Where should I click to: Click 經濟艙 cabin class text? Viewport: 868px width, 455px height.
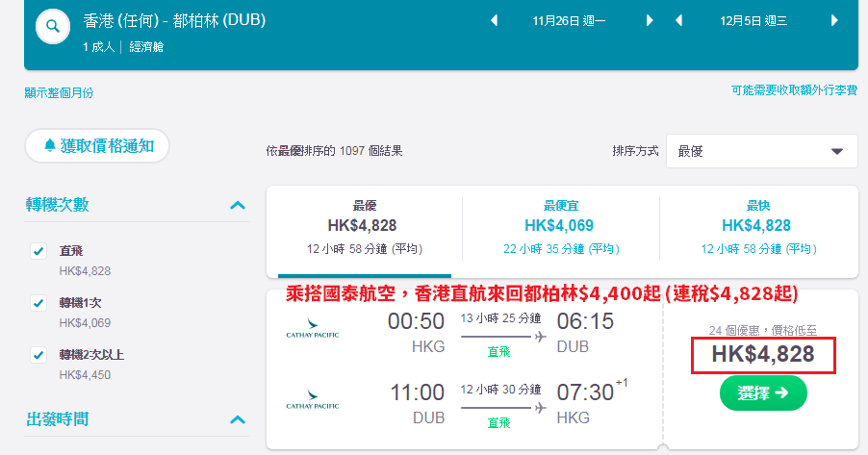146,47
